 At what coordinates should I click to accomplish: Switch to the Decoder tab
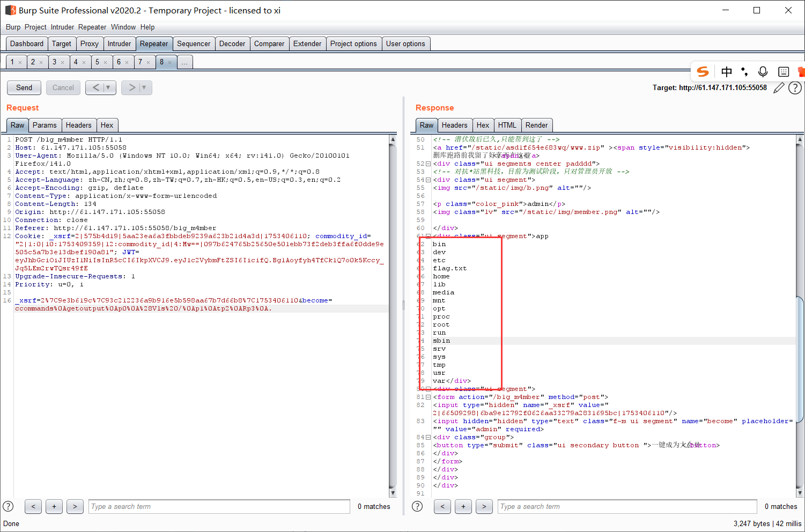(x=232, y=44)
